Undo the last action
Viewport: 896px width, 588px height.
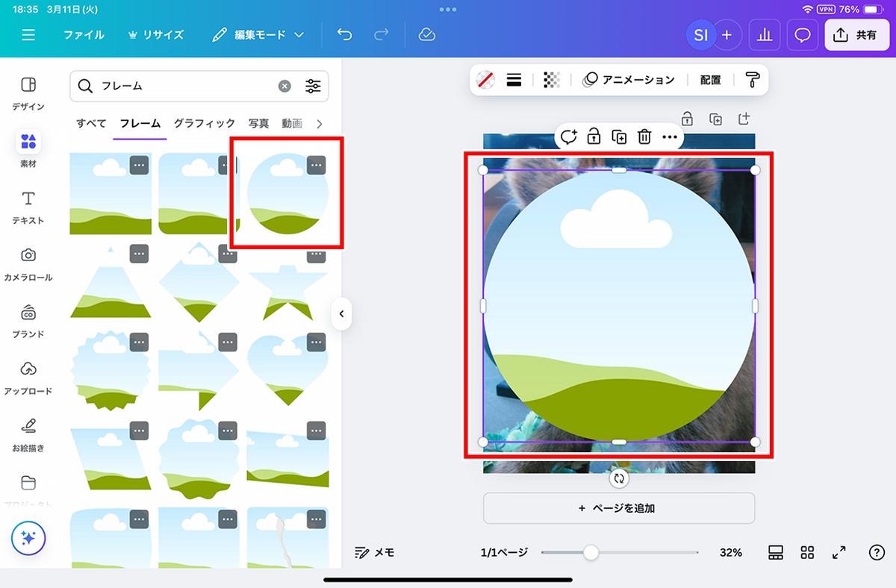[x=344, y=35]
